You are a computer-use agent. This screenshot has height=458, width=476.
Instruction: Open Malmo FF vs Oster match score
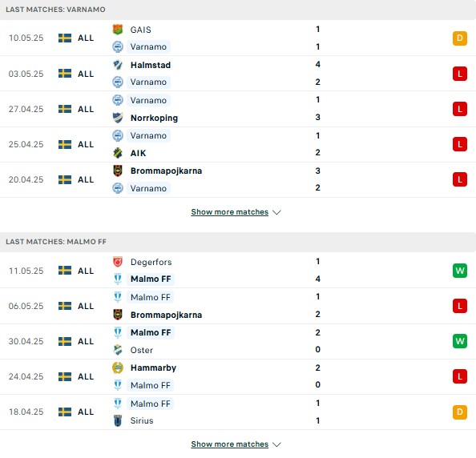pyautogui.click(x=317, y=341)
